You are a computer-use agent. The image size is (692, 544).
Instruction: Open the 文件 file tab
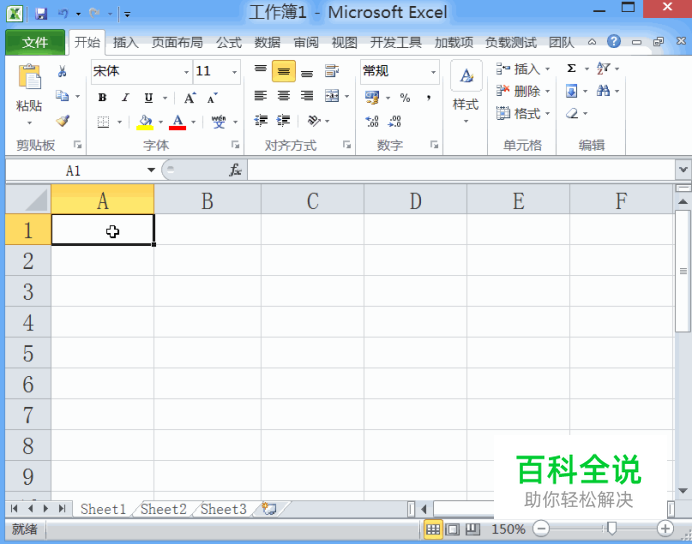click(35, 42)
